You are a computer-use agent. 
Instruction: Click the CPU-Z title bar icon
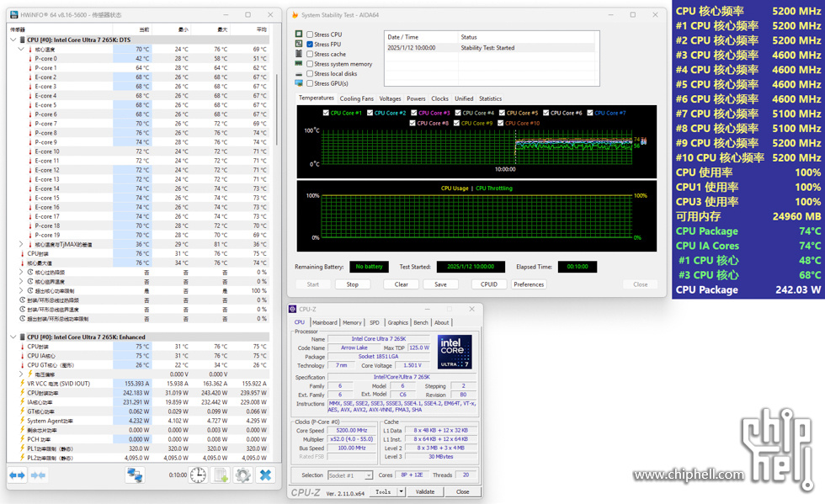coord(293,309)
